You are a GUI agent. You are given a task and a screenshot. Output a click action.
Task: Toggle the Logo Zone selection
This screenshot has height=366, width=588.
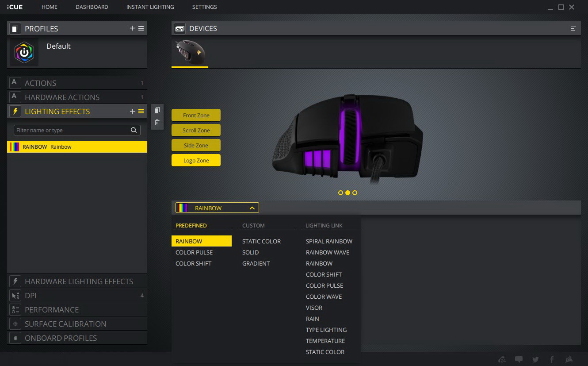[196, 160]
